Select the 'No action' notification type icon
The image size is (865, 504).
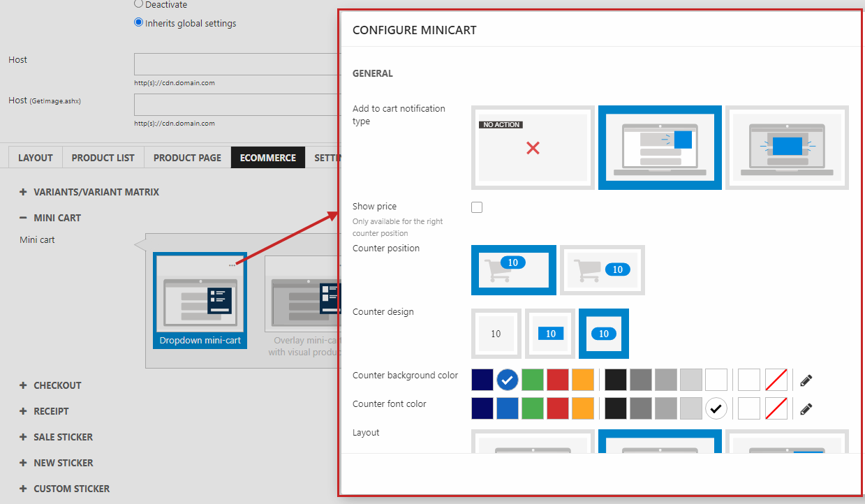click(x=533, y=147)
